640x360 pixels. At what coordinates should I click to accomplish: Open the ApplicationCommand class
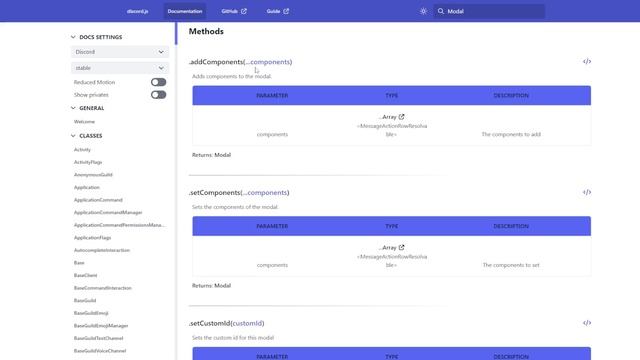click(x=98, y=200)
